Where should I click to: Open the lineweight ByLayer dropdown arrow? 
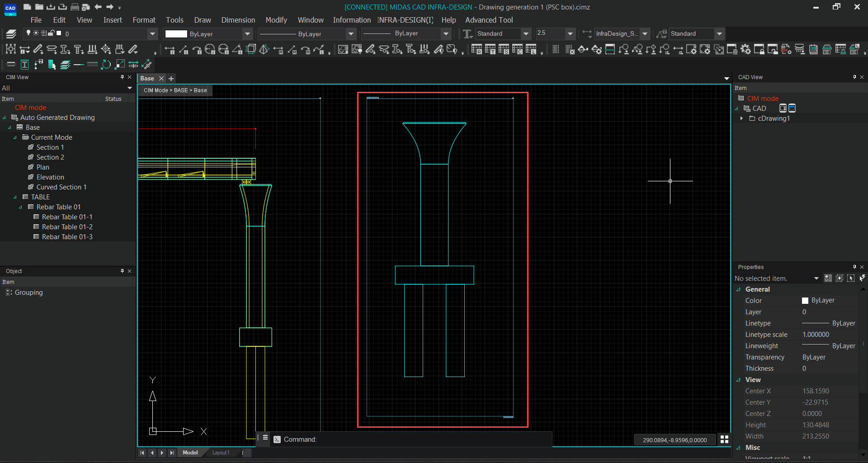pos(446,33)
